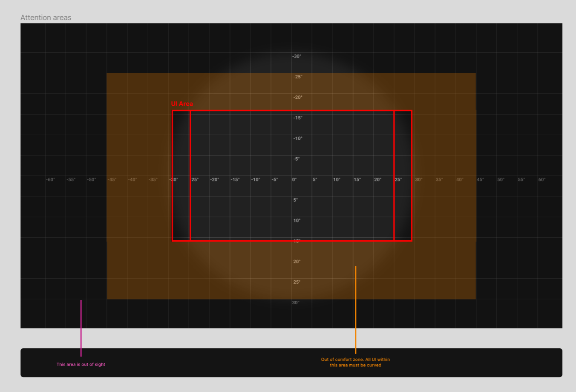Click the pink vertical pointer line
Image resolution: width=576 pixels, height=392 pixels.
pyautogui.click(x=81, y=328)
